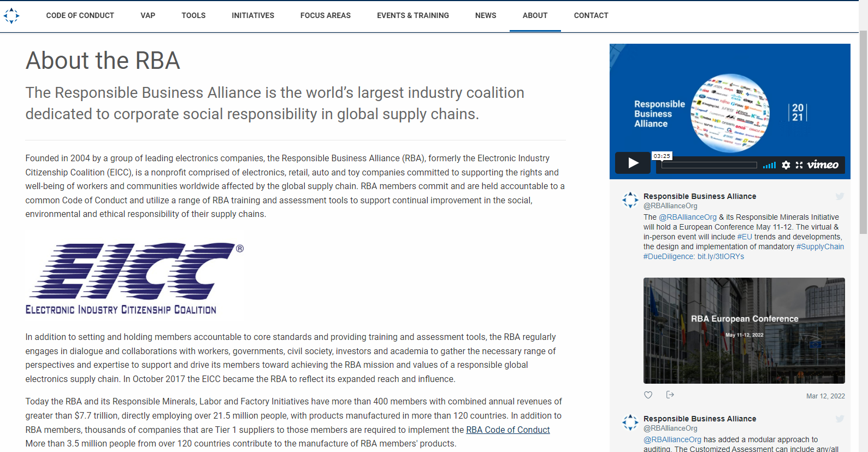
Task: Click the page vertical scrollbar
Action: (x=864, y=132)
